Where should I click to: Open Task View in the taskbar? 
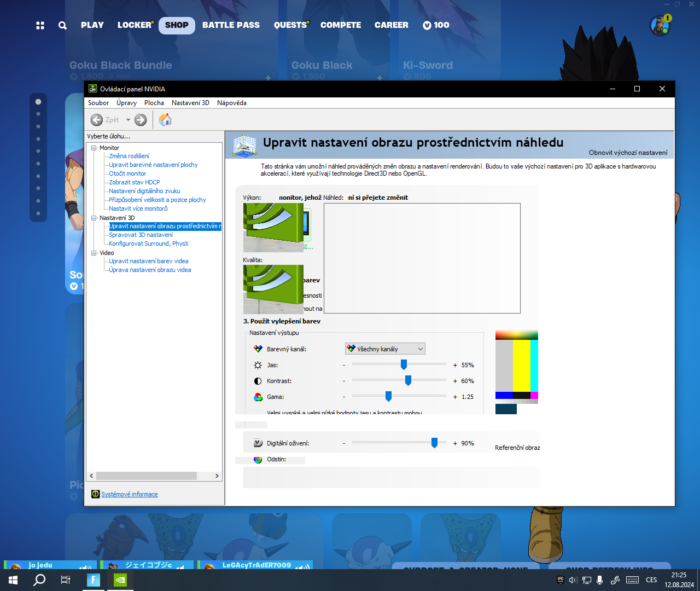[x=66, y=580]
